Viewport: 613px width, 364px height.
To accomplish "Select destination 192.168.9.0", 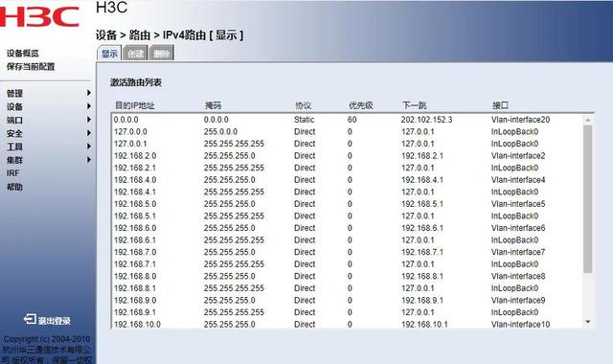I will (135, 300).
